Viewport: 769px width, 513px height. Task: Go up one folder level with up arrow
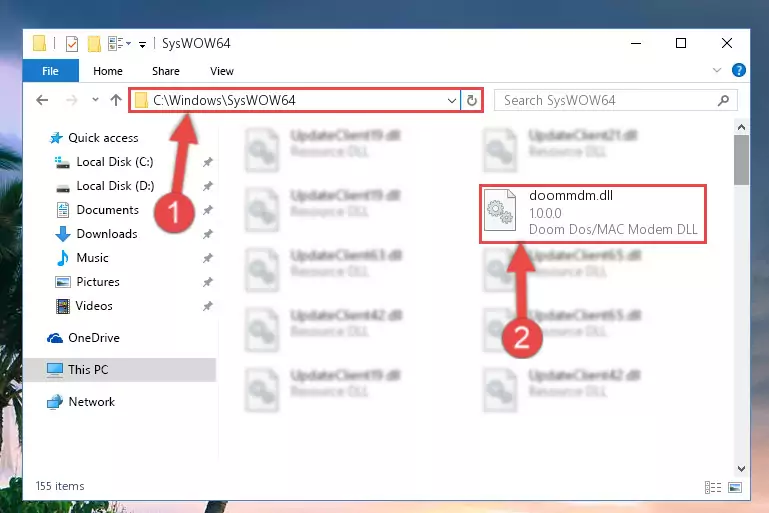tap(116, 100)
